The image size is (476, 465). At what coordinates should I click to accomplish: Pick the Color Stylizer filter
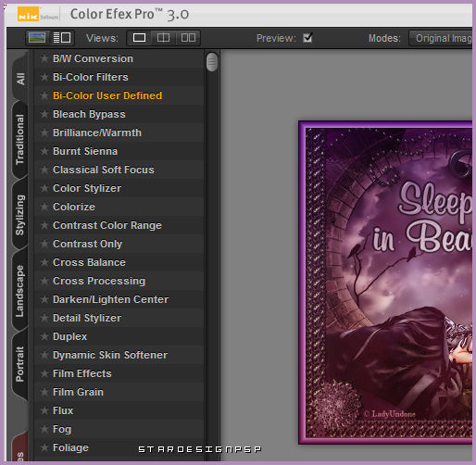pos(119,188)
